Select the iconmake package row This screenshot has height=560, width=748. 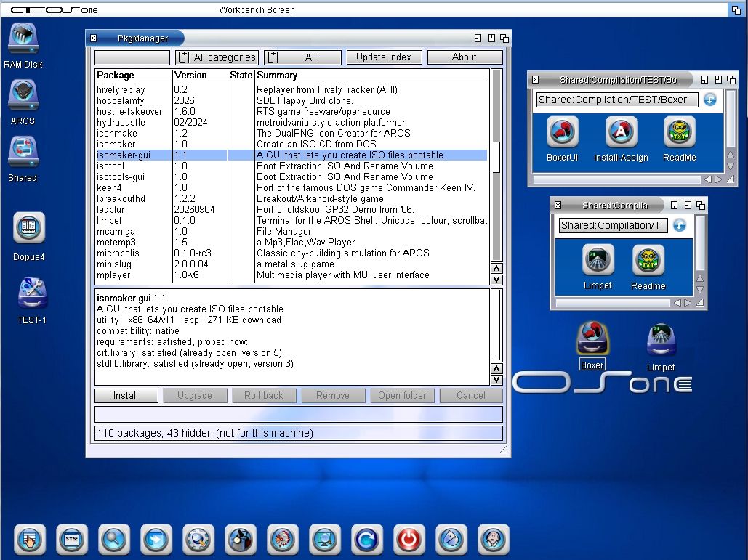[291, 134]
